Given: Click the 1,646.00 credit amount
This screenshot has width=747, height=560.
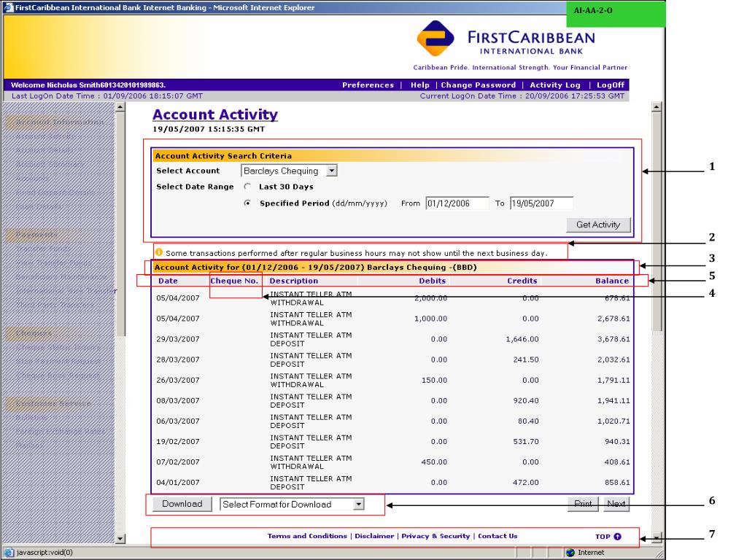Looking at the screenshot, I should tap(522, 339).
